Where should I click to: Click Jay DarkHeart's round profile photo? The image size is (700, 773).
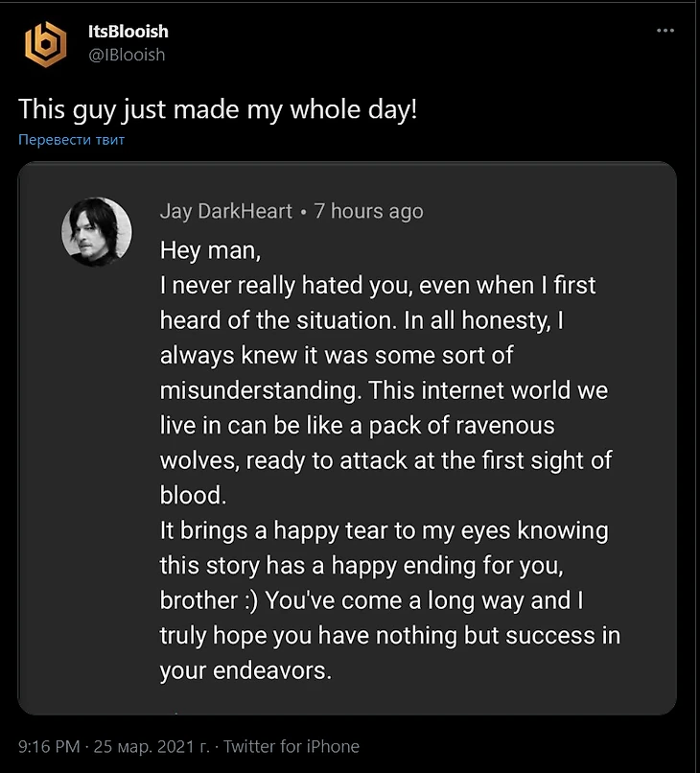[x=97, y=232]
